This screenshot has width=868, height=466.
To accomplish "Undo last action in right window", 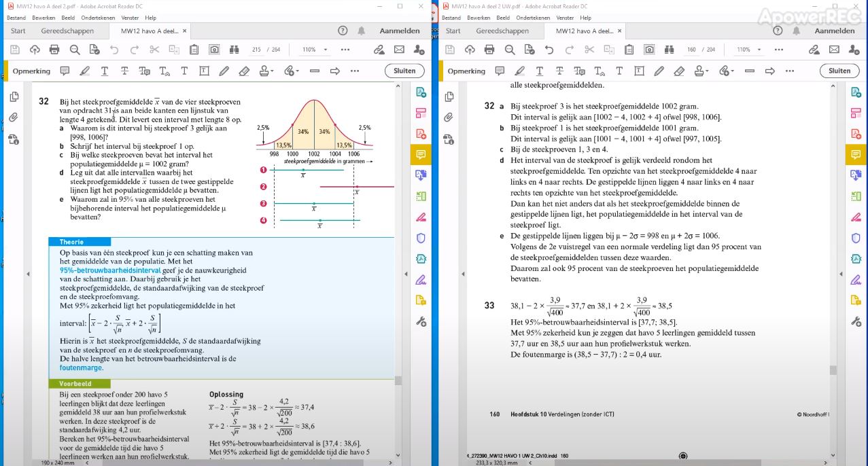I will (549, 50).
